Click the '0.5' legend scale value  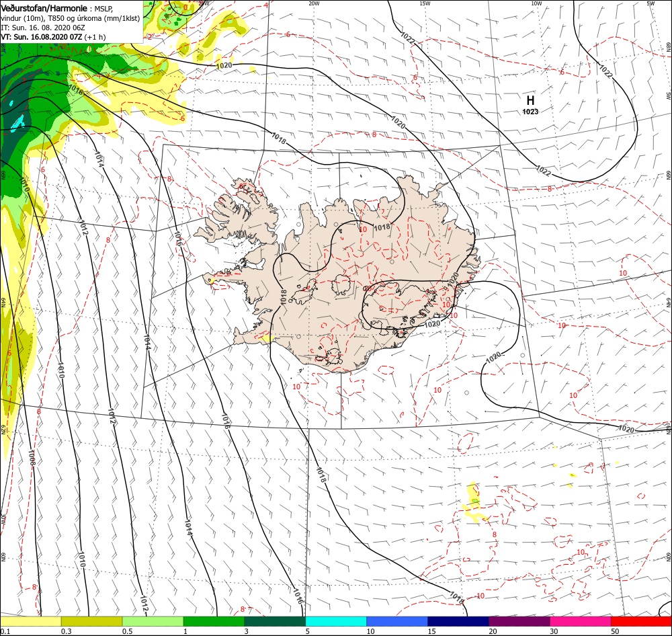coord(127,631)
